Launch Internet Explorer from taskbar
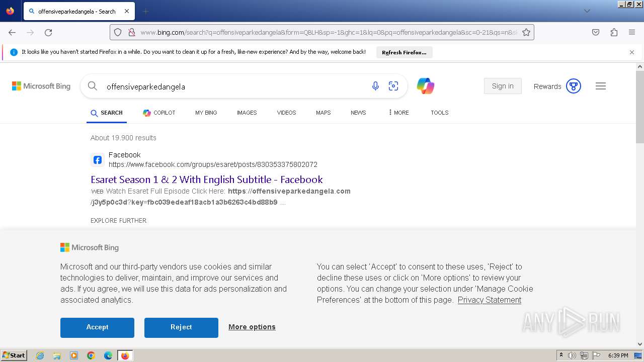The image size is (644, 362). tap(40, 355)
